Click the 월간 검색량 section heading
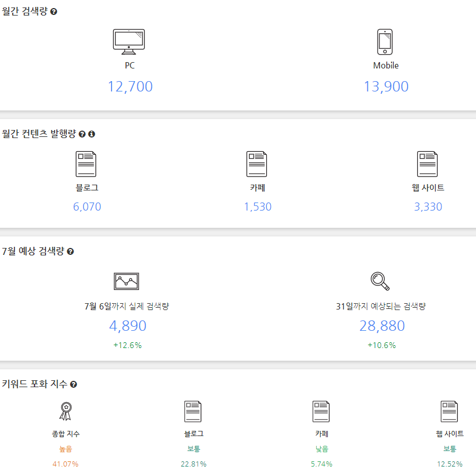This screenshot has height=470, width=476. click(x=25, y=12)
